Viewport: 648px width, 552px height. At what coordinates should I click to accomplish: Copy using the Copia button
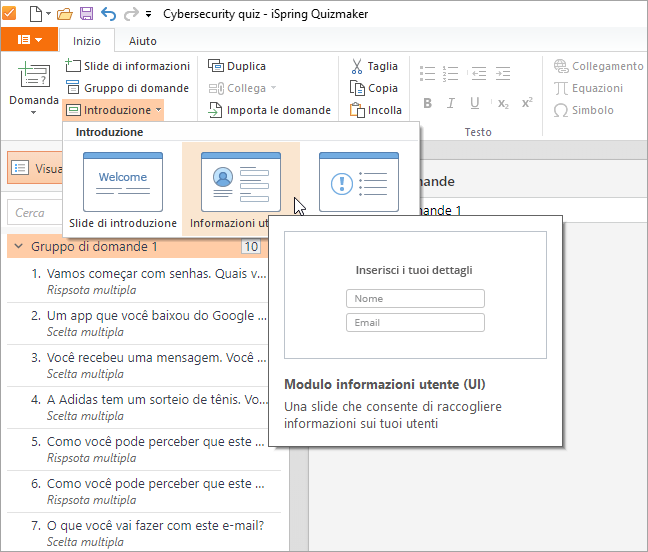(373, 88)
